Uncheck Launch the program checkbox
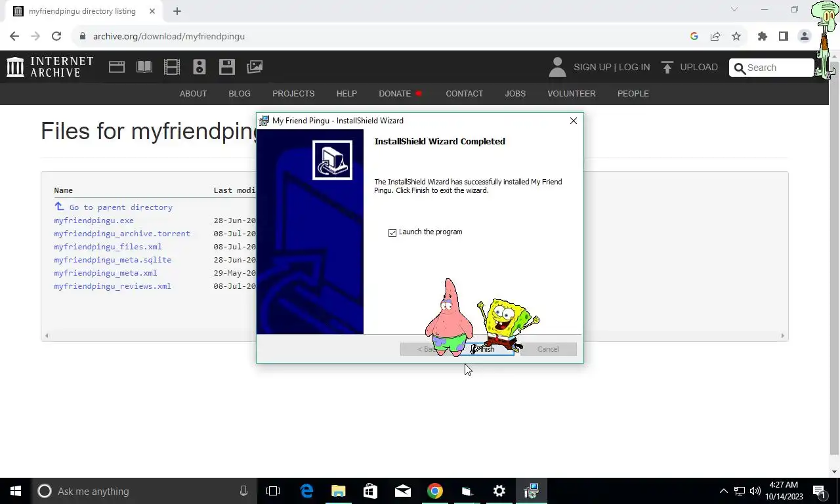The height and width of the screenshot is (504, 840). pos(392,232)
